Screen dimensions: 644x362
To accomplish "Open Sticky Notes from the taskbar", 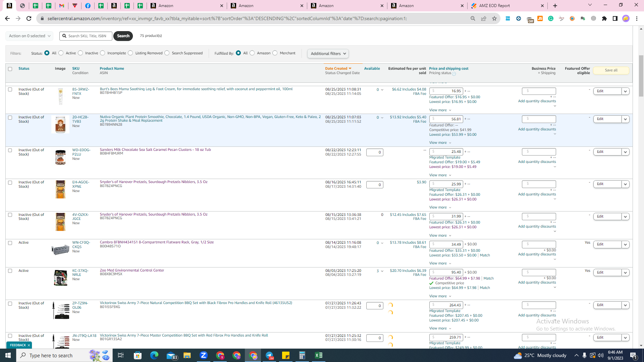I will point(286,355).
